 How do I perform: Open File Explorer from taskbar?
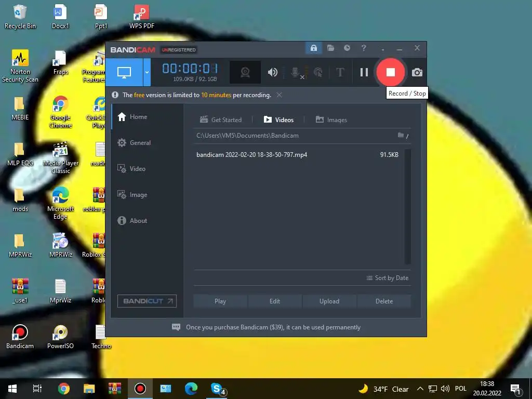point(89,389)
